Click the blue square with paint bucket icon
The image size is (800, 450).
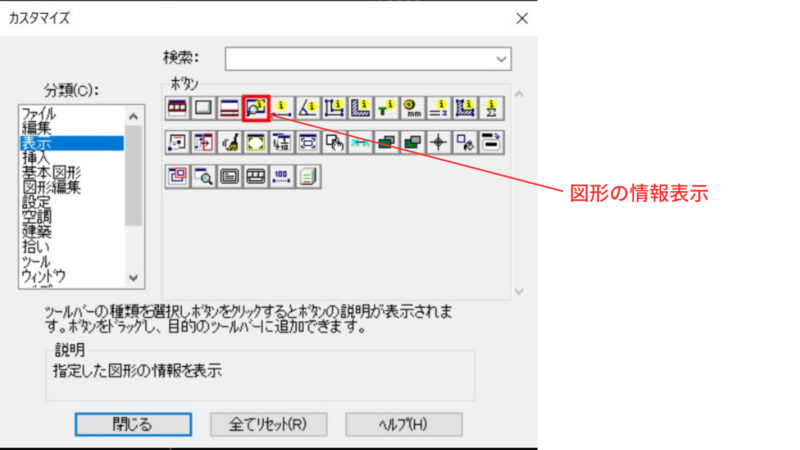(x=465, y=142)
